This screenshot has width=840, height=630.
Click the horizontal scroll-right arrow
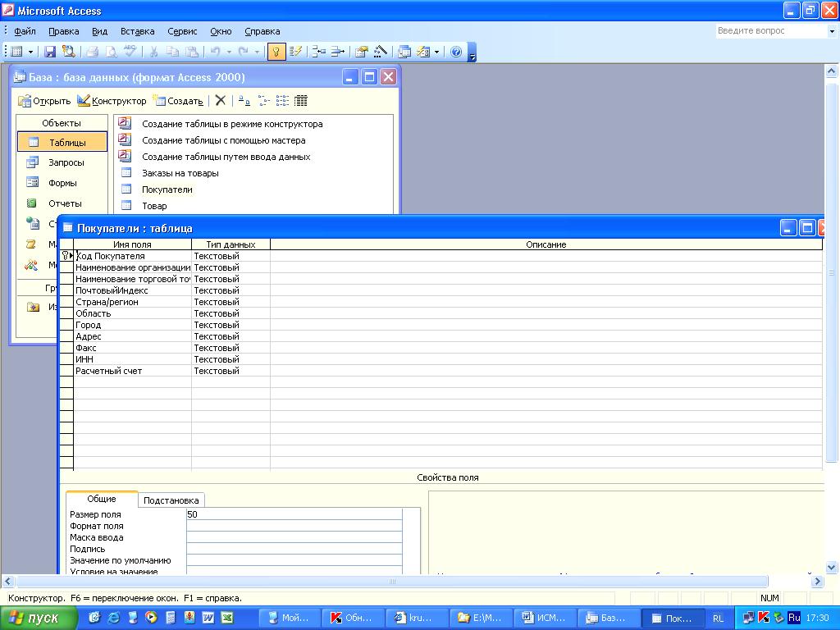coord(817,582)
